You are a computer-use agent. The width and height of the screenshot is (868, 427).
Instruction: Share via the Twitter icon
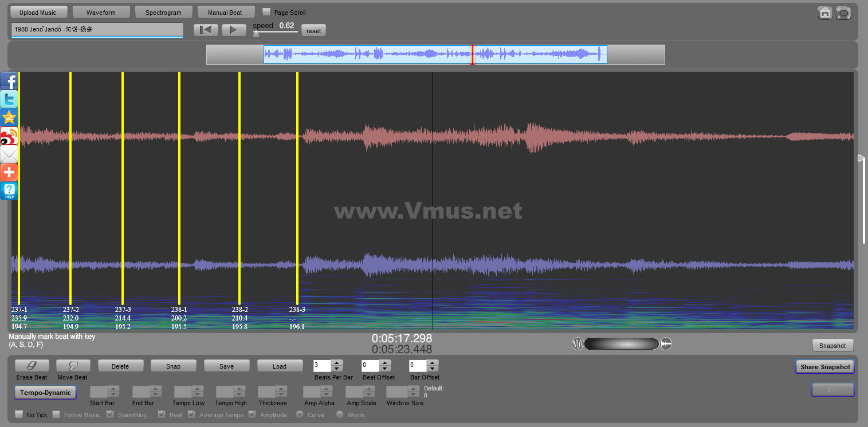(9, 100)
